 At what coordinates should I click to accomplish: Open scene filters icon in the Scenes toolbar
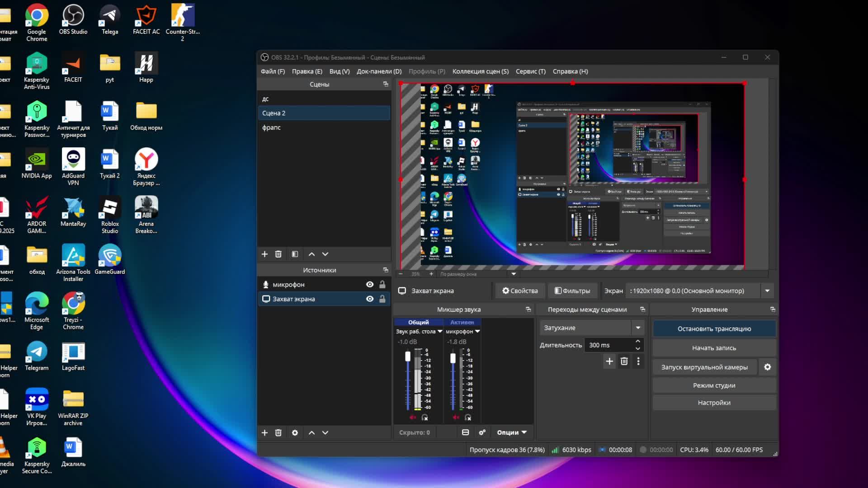coord(295,254)
